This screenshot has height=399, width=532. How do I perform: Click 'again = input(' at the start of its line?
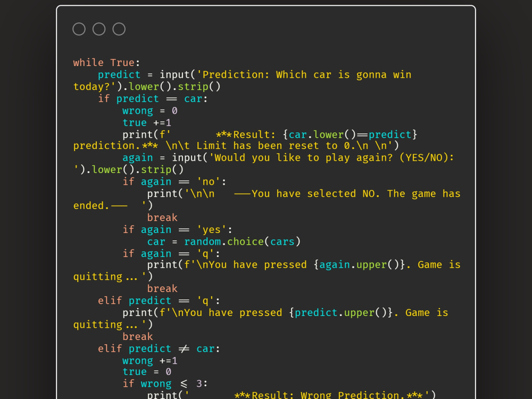[165, 158]
